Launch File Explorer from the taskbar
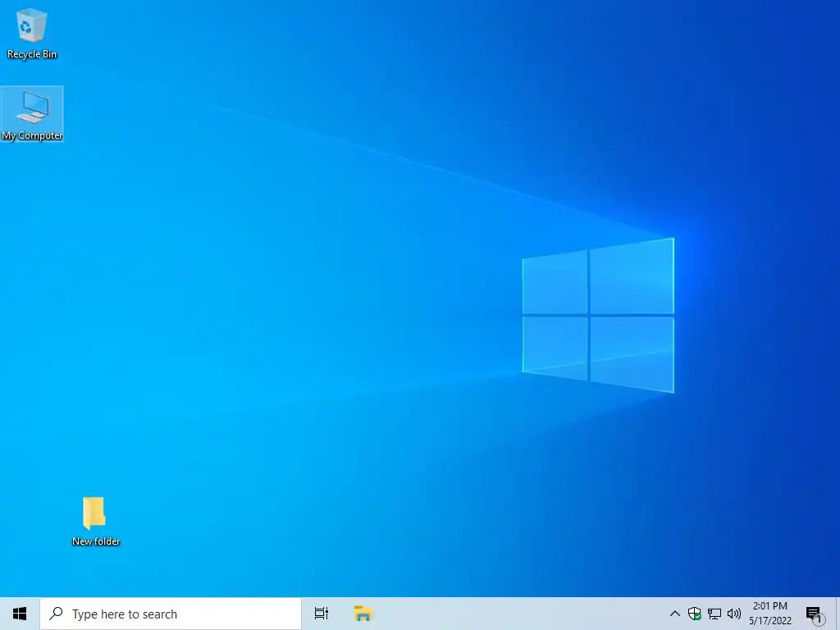 [x=363, y=614]
